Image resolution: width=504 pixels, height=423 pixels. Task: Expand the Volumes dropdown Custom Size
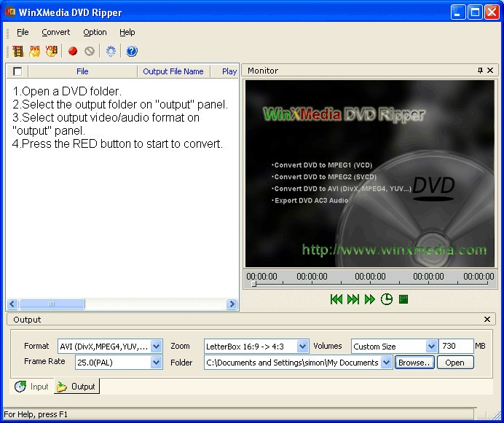431,347
